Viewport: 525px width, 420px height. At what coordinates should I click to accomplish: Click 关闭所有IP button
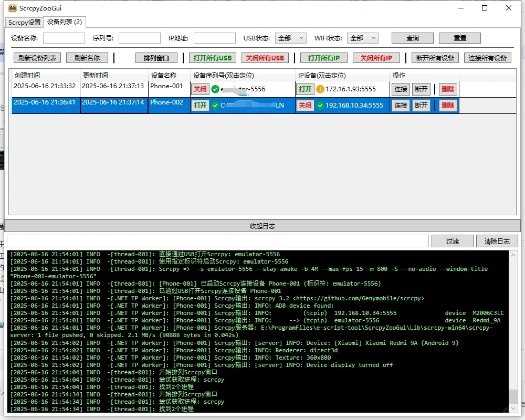click(376, 58)
